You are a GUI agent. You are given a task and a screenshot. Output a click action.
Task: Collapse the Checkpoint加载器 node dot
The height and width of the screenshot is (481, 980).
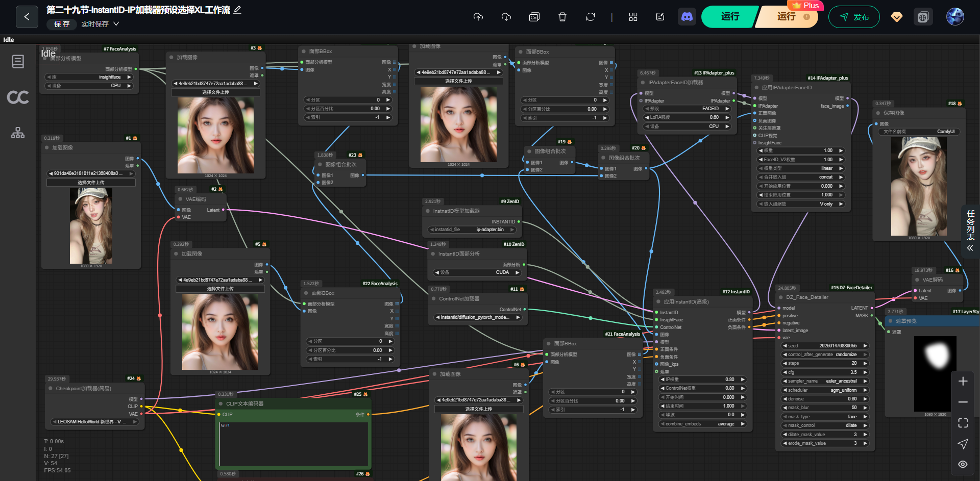click(51, 389)
